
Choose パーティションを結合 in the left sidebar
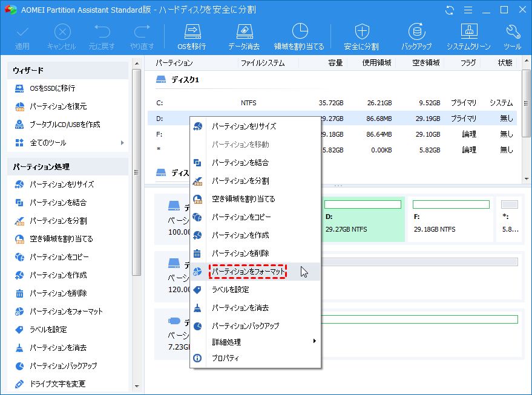pos(68,203)
